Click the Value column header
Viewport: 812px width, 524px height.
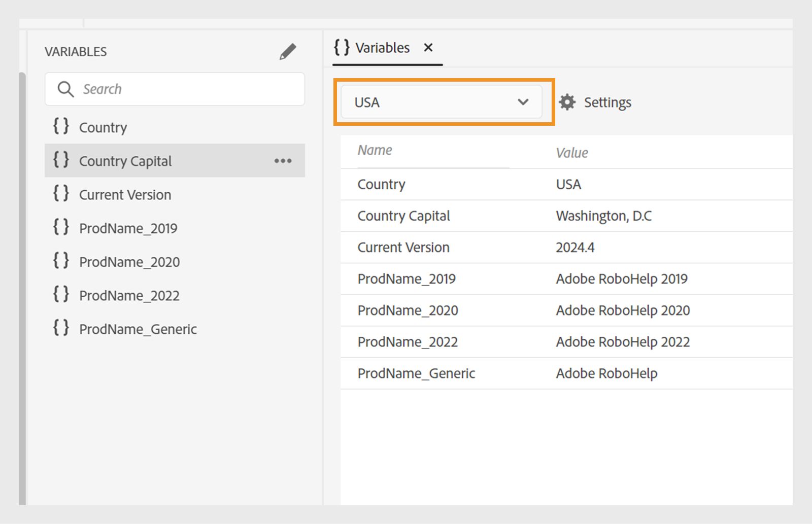pyautogui.click(x=572, y=153)
